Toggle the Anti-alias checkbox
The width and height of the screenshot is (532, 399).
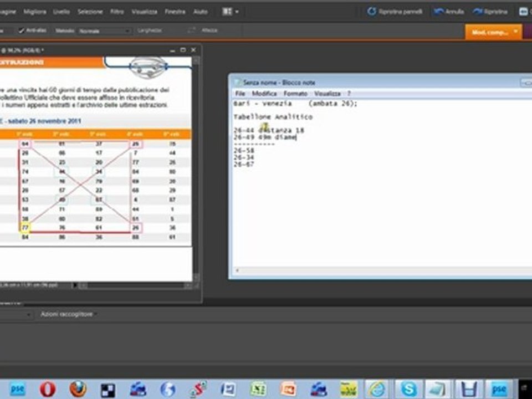(x=22, y=30)
